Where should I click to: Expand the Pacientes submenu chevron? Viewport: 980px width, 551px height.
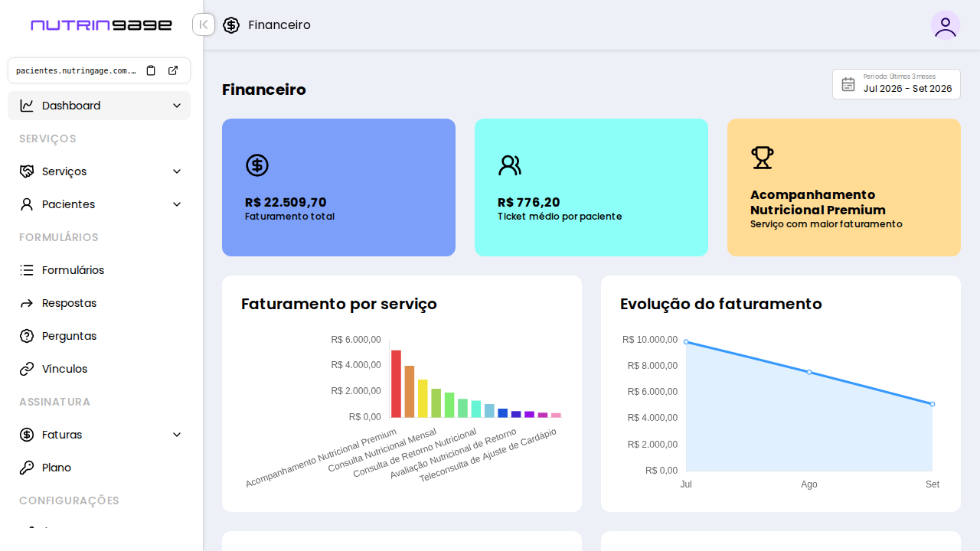point(177,204)
